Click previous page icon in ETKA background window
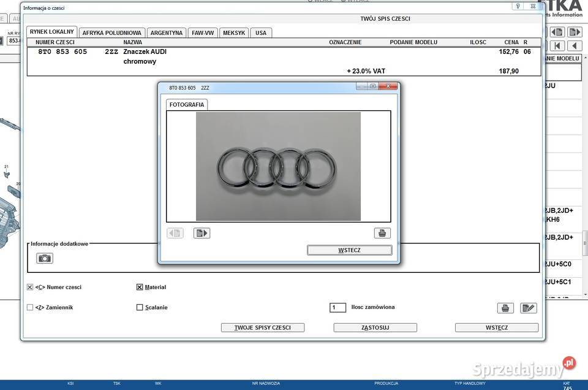588x390 pixels. [x=557, y=32]
